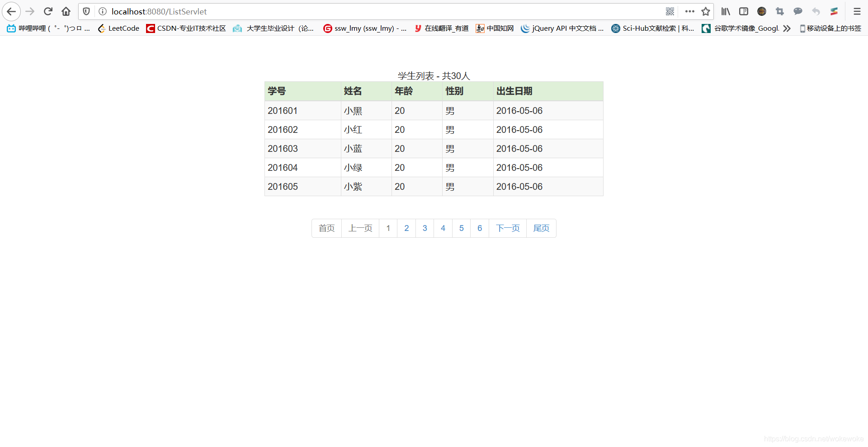Open the tracking protection shield icon
Viewport: 868px width, 447px height.
(x=86, y=11)
